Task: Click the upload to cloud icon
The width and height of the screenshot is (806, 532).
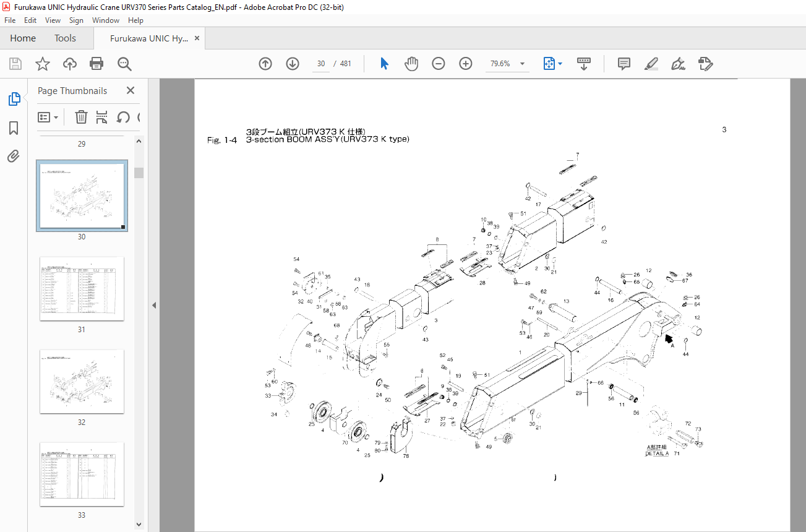Action: click(x=70, y=64)
